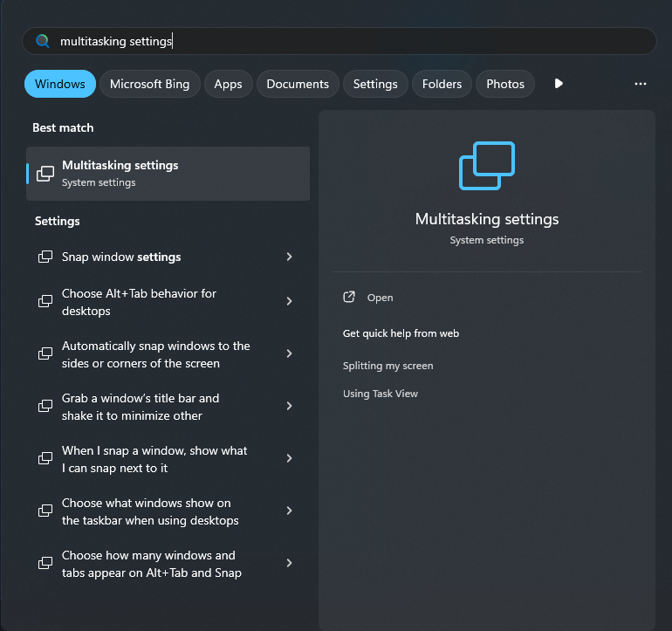Switch to the Apps filter tab
Image resolution: width=672 pixels, height=631 pixels.
(228, 84)
